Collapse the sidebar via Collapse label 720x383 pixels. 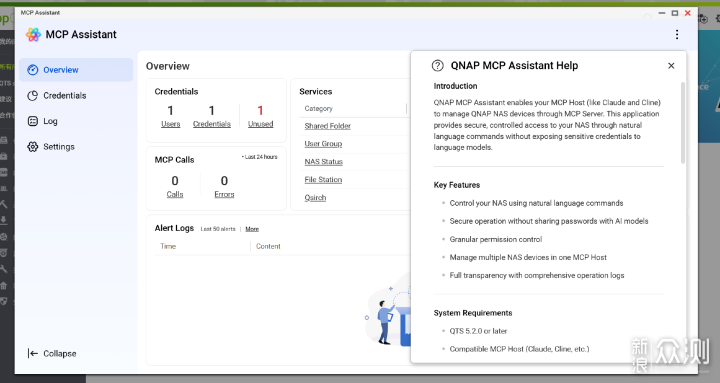(60, 354)
